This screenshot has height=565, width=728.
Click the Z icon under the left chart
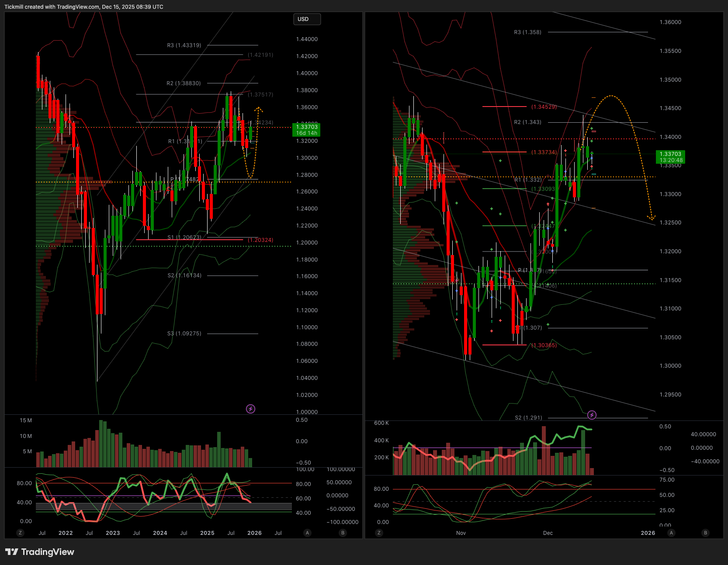point(20,533)
